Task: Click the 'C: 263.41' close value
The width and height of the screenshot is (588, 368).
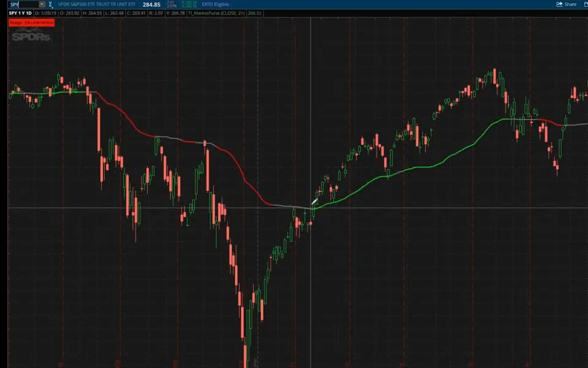Action: point(137,13)
